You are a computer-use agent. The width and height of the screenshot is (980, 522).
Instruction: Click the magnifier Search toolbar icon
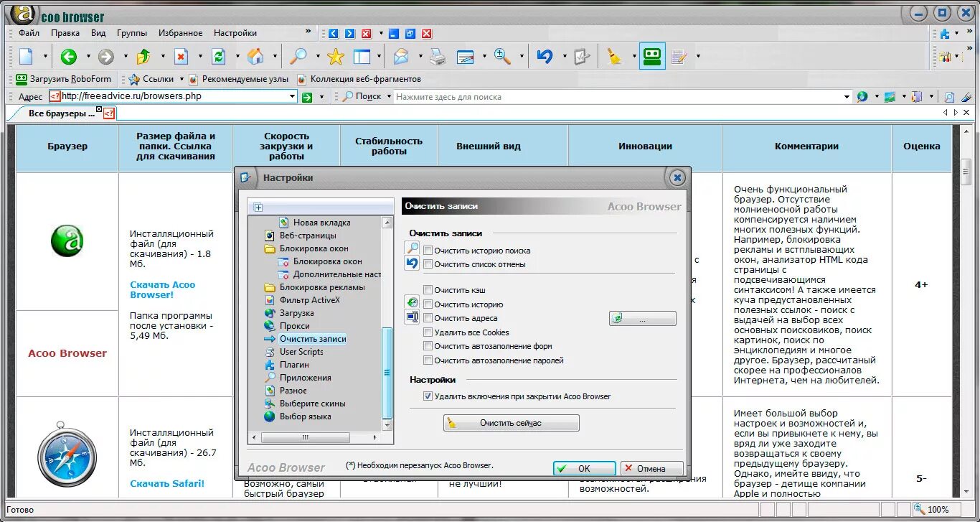coord(298,57)
